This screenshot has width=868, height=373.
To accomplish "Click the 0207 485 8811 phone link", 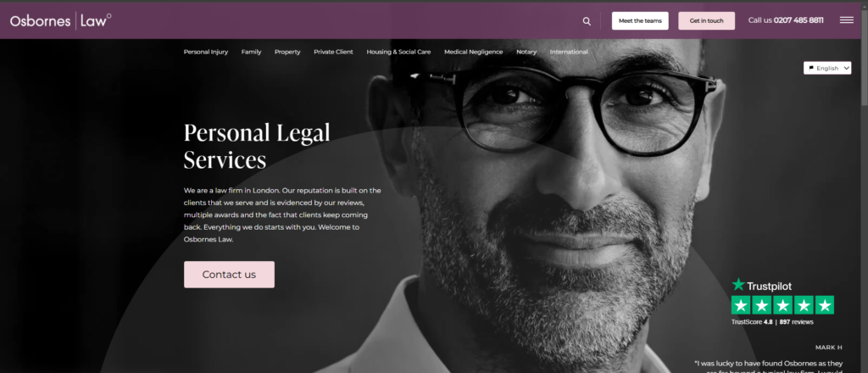I will click(x=798, y=20).
